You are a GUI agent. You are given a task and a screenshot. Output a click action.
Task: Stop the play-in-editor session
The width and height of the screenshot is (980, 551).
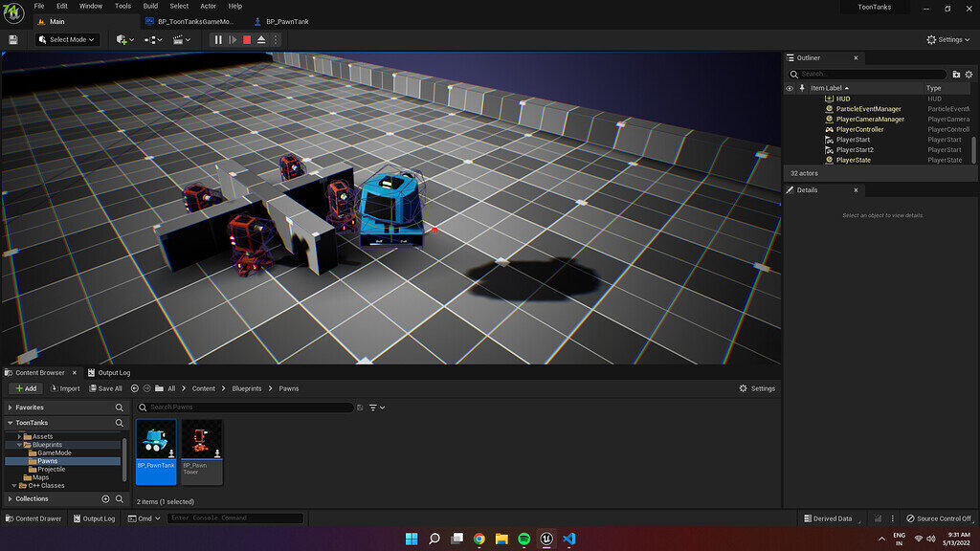click(x=249, y=39)
